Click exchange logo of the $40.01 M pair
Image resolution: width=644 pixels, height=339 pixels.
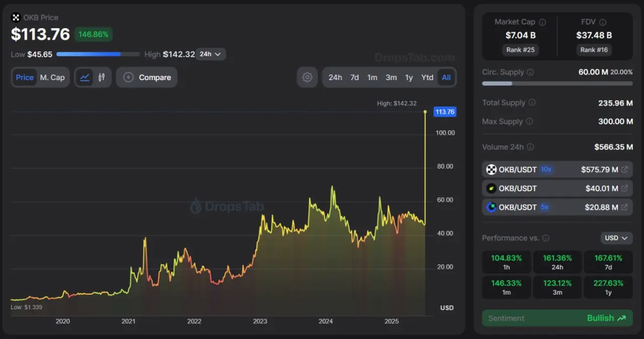click(x=492, y=188)
